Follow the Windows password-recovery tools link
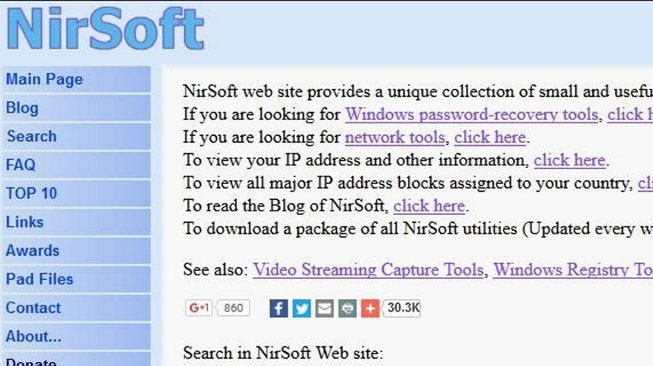 tap(472, 115)
